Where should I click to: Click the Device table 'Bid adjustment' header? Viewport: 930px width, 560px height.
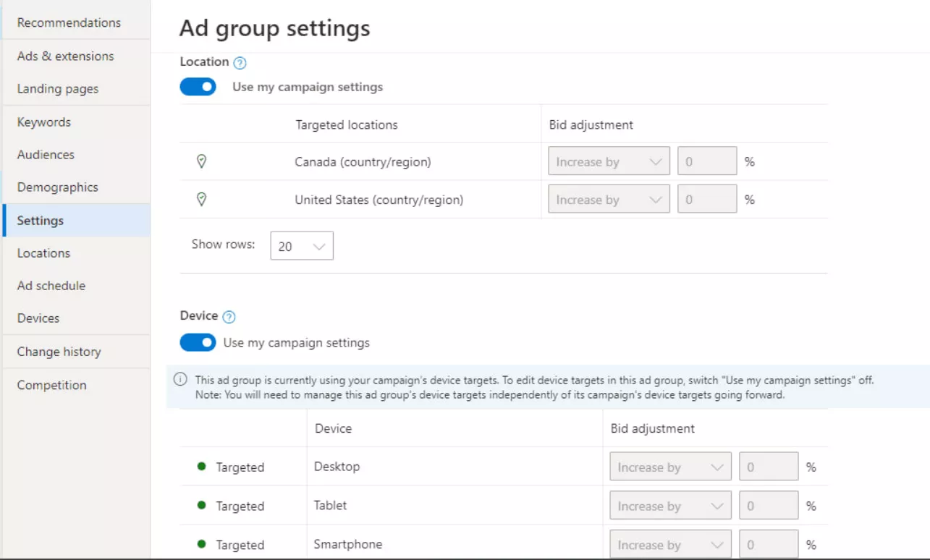[x=653, y=428]
